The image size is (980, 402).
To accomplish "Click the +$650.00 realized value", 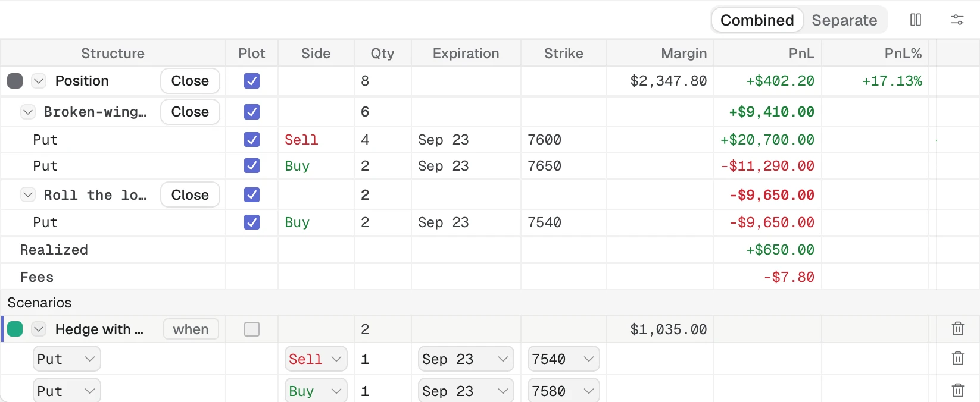I will click(780, 250).
